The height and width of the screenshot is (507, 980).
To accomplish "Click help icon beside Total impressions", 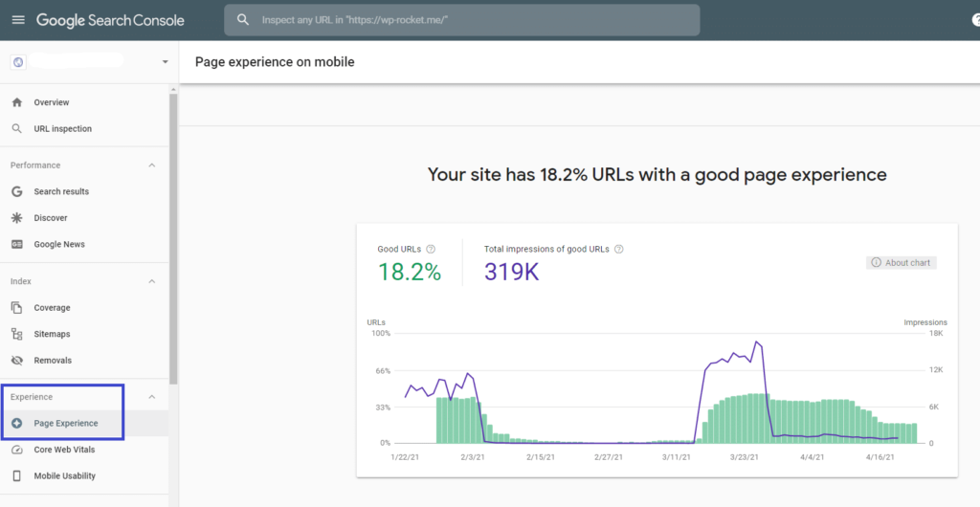I will pyautogui.click(x=619, y=249).
